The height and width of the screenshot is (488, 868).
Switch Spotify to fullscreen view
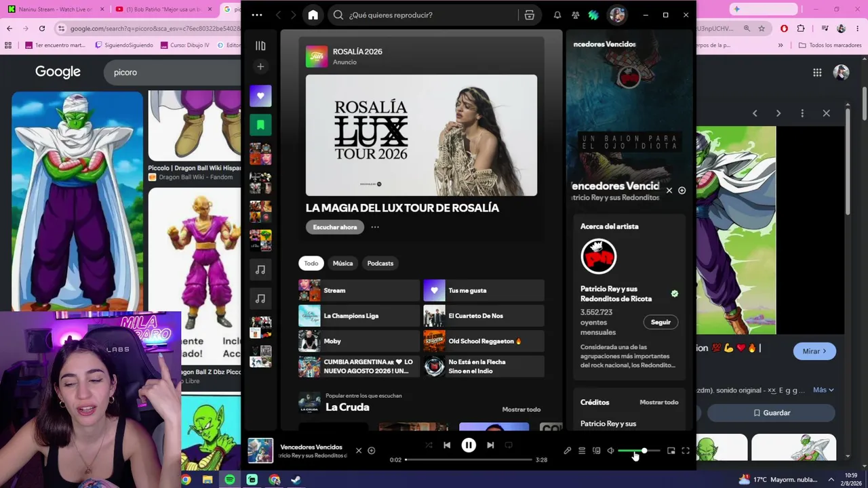686,451
